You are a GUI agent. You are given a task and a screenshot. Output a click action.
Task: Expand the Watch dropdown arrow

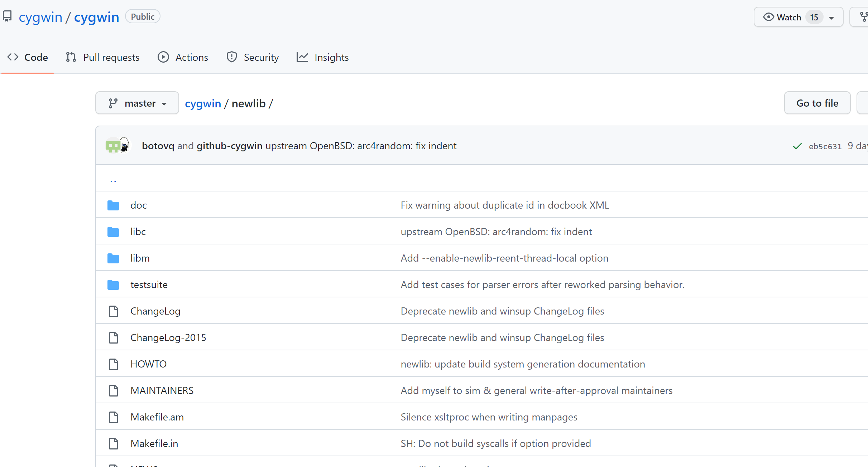tap(831, 18)
